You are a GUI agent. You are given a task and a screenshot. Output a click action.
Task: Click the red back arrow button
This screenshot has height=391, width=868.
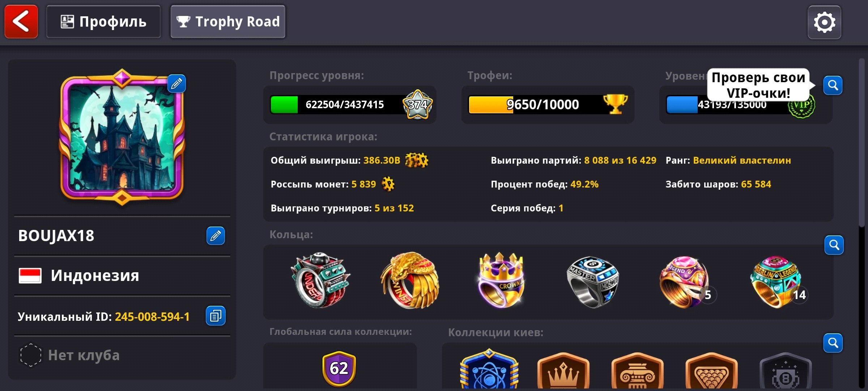[x=21, y=22]
